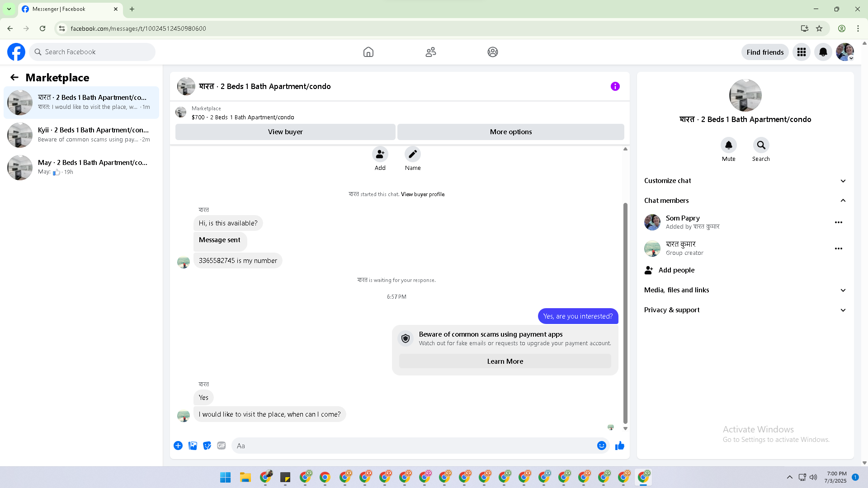The image size is (868, 488).
Task: Open sticker picker in composer
Action: (x=207, y=446)
